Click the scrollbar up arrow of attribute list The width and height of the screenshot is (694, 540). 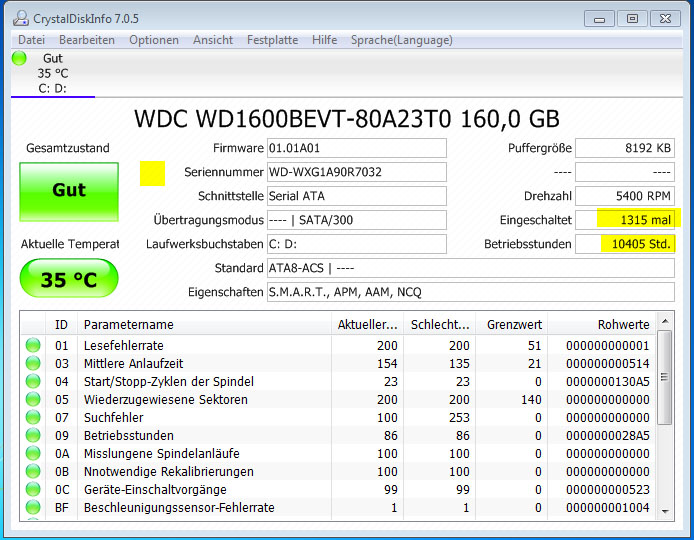pos(664,321)
